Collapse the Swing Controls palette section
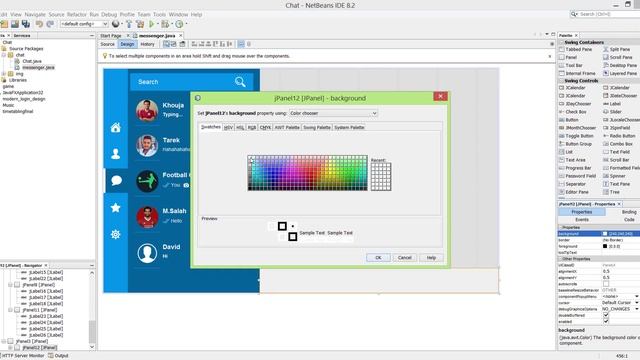 562,81
